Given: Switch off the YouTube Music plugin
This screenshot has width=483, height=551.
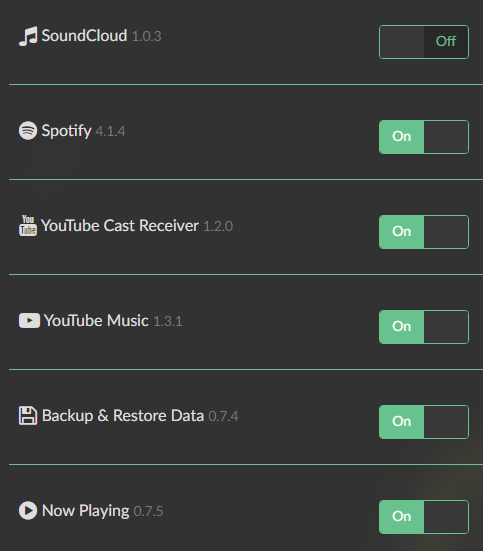Looking at the screenshot, I should pos(424,327).
